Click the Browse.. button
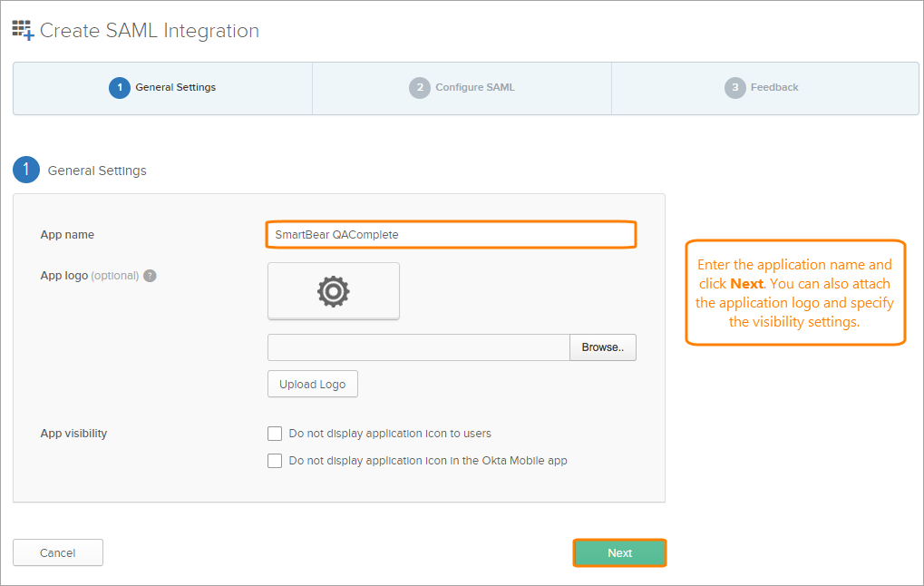The width and height of the screenshot is (924, 586). (x=603, y=347)
